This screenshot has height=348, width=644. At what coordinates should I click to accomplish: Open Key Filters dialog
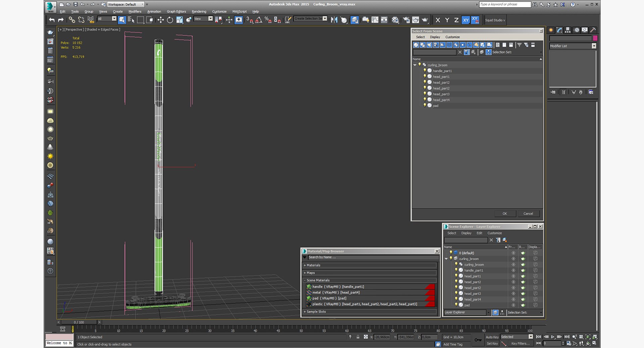[x=520, y=344]
